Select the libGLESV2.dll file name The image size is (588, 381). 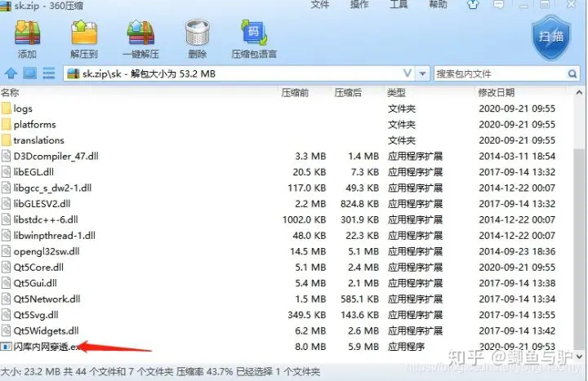(42, 204)
